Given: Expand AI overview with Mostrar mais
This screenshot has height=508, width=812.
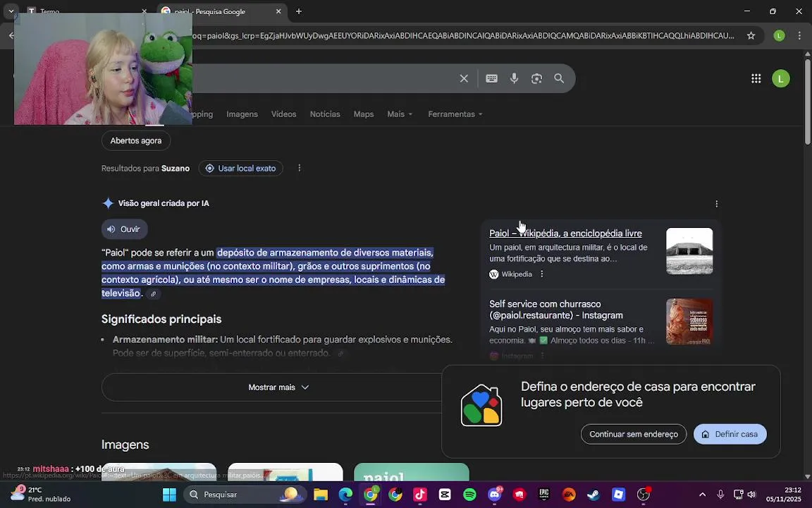Looking at the screenshot, I should [x=278, y=387].
